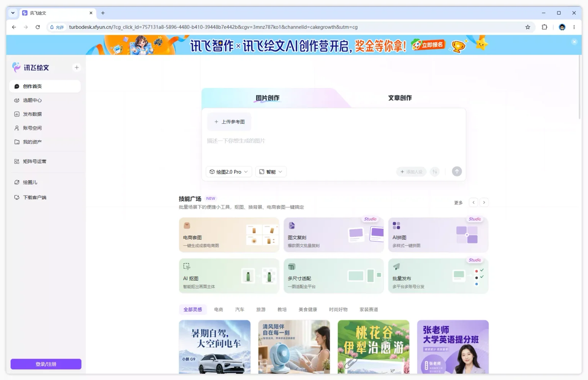
Task: Open 选题中心 in the sidebar
Action: tap(45, 100)
